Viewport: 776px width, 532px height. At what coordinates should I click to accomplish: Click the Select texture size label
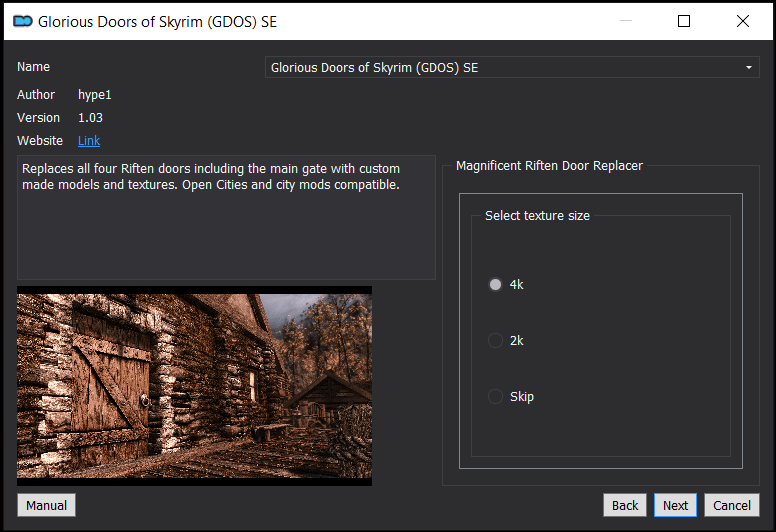click(x=537, y=216)
